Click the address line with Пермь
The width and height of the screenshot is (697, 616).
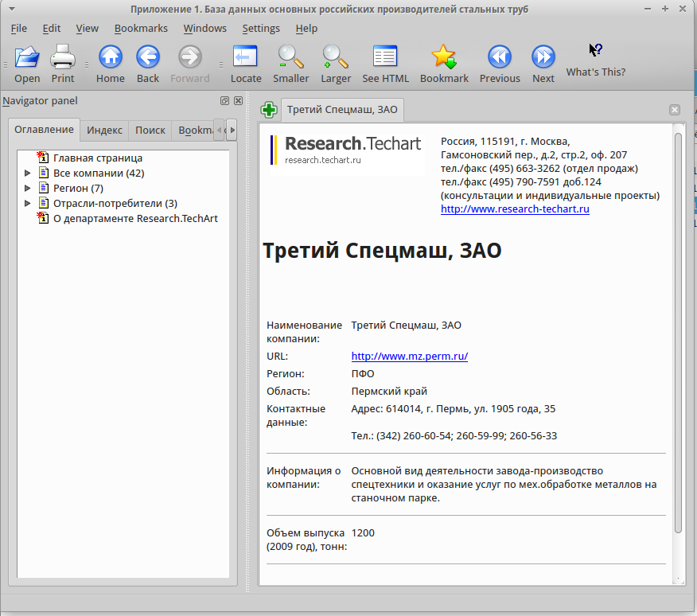click(453, 409)
